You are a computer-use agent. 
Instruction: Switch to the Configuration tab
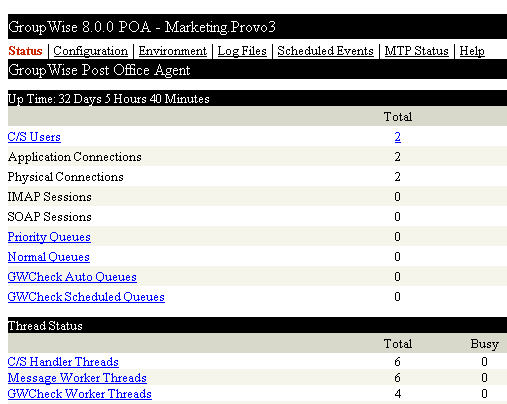click(x=90, y=51)
